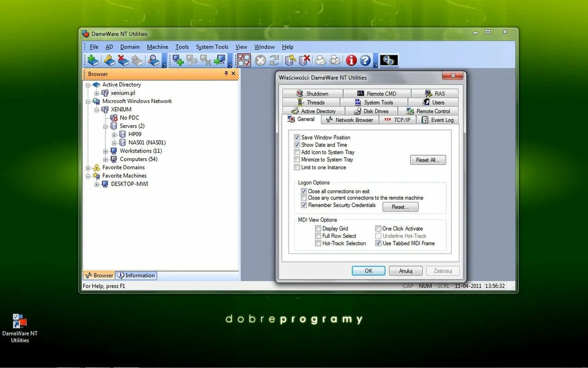This screenshot has width=588, height=368.
Task: Open the System Tools menu
Action: (212, 47)
